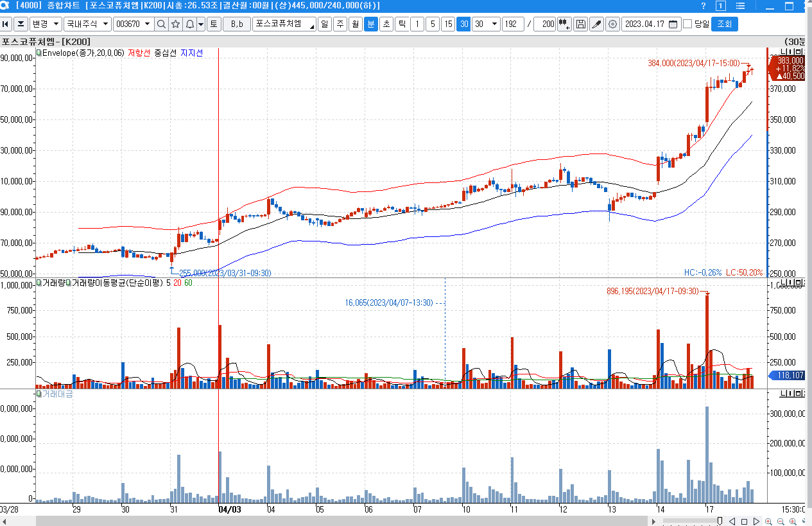This screenshot has height=526, width=812.
Task: Expand the arrow next to bell icon
Action: click(201, 24)
